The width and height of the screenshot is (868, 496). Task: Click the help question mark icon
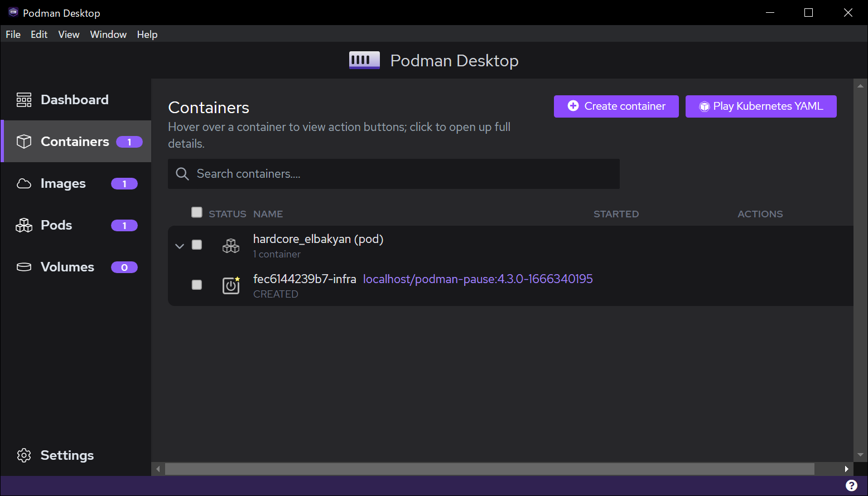(x=851, y=485)
